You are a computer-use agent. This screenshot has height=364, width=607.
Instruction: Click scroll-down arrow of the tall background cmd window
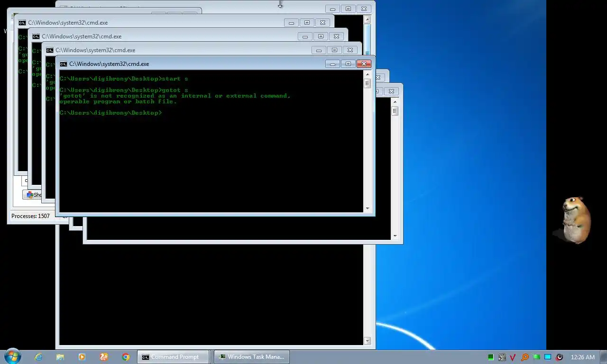coord(367,341)
